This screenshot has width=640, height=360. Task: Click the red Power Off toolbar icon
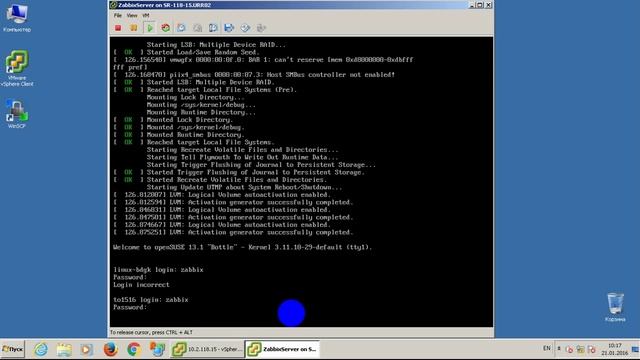(x=118, y=28)
